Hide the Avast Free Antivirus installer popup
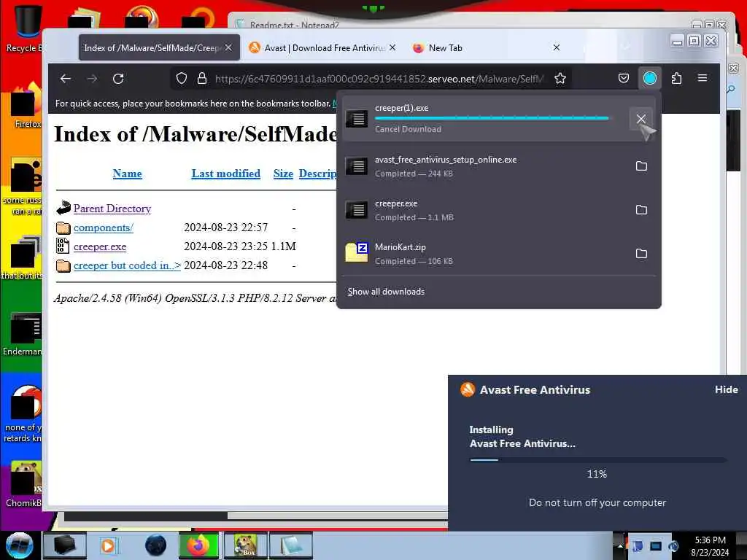This screenshot has width=747, height=560. click(x=726, y=389)
